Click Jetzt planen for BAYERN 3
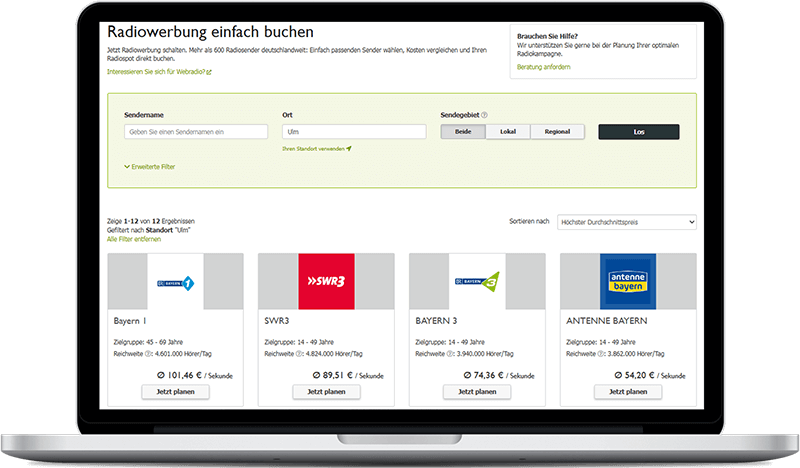Screen dimensions: 800x468 [x=477, y=392]
